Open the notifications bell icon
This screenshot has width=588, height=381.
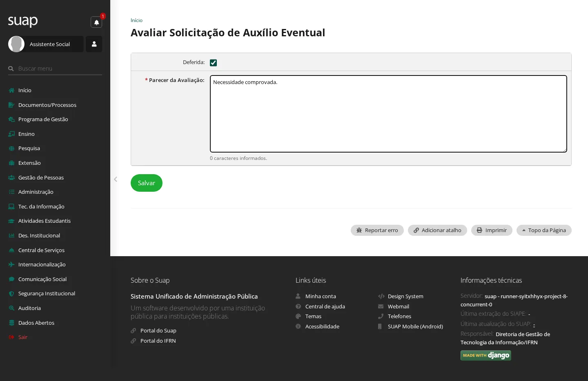coord(96,22)
